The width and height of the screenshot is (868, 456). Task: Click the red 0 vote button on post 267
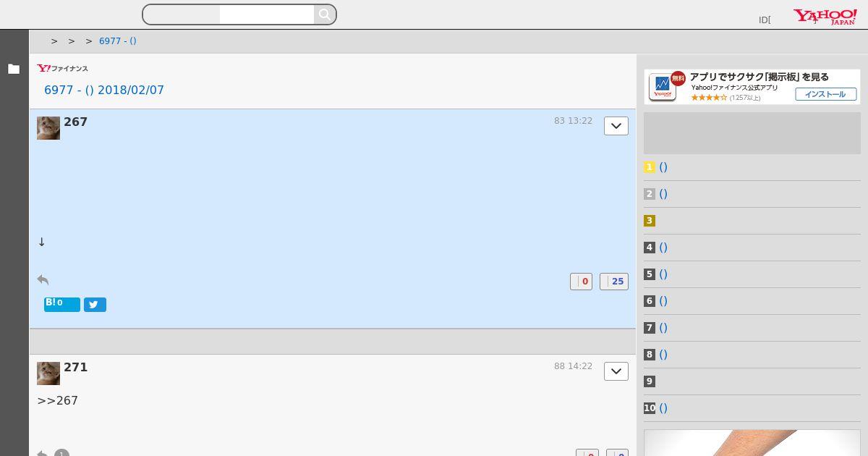point(581,282)
